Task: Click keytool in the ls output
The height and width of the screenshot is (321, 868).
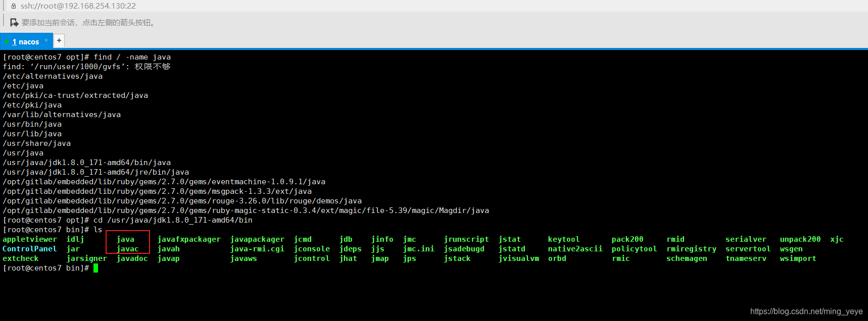Action: click(x=564, y=239)
